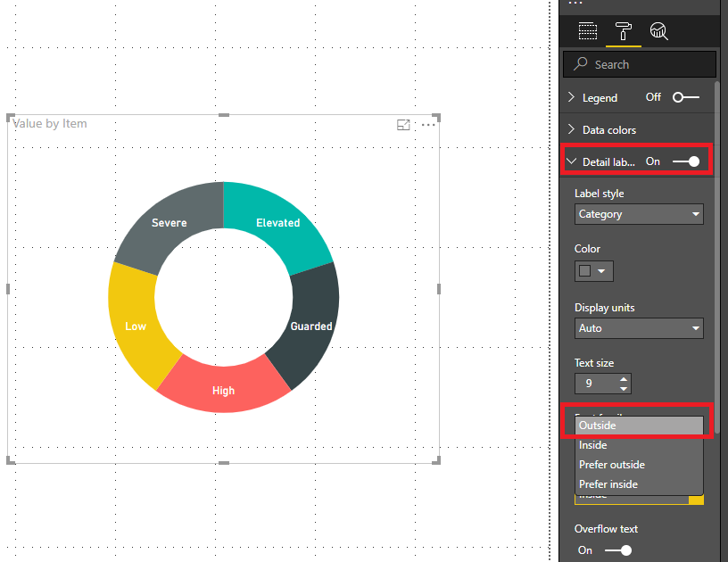This screenshot has height=562, width=728.
Task: Expand the Legend section chevron
Action: click(572, 97)
